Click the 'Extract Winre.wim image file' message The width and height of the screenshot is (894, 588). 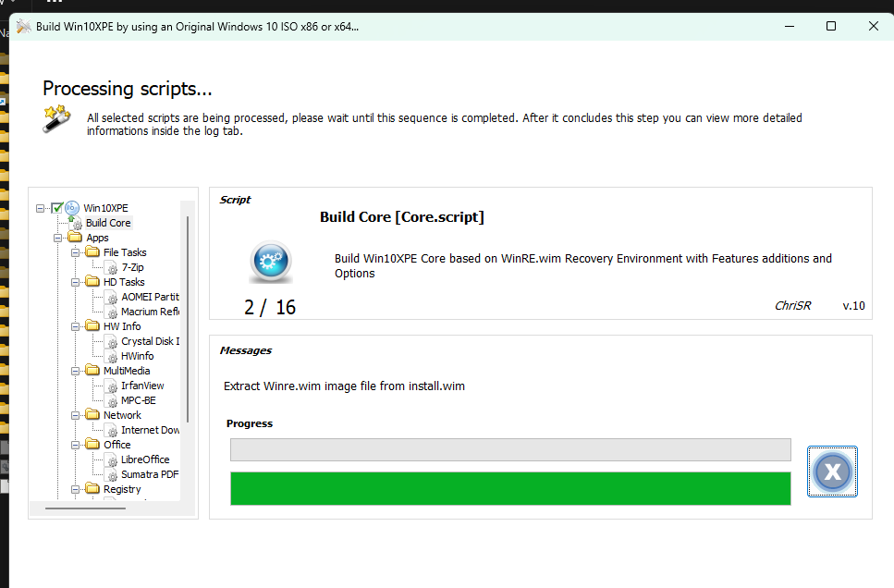click(344, 386)
